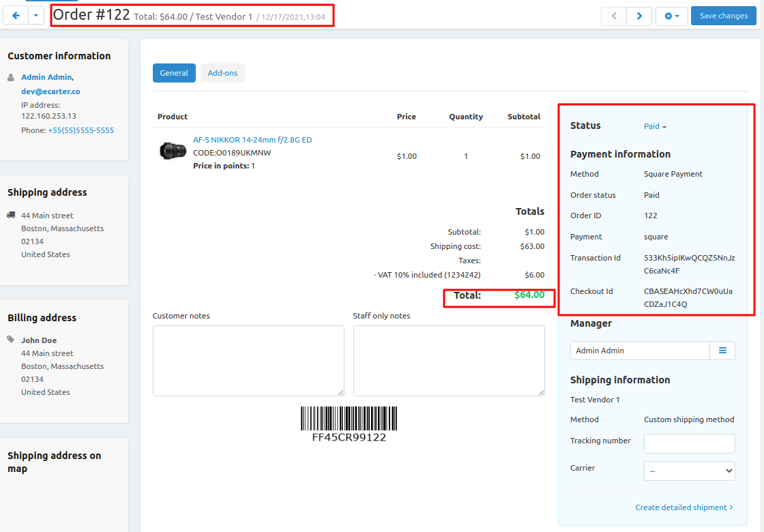Expand the Paid status dropdown
The image size is (764, 532).
(x=655, y=126)
